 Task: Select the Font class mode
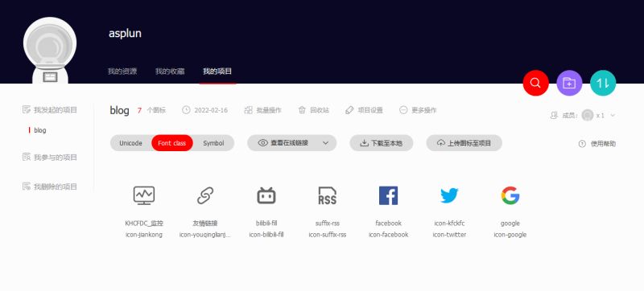pos(172,143)
